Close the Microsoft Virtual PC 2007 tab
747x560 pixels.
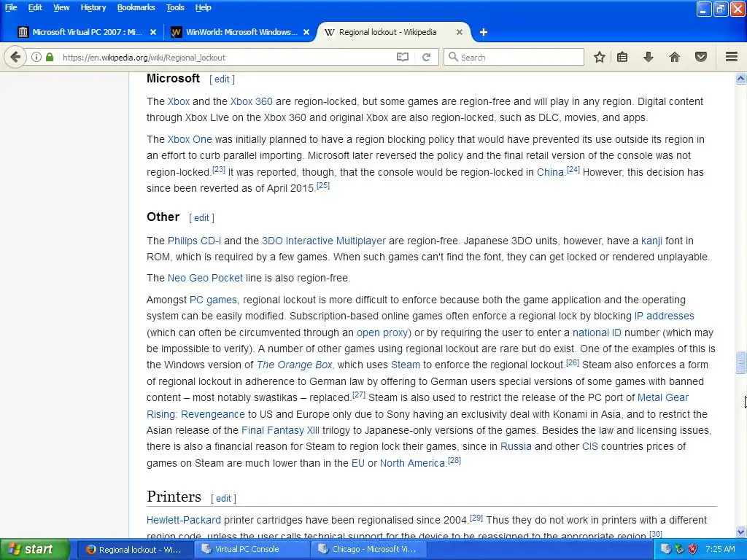pyautogui.click(x=153, y=32)
